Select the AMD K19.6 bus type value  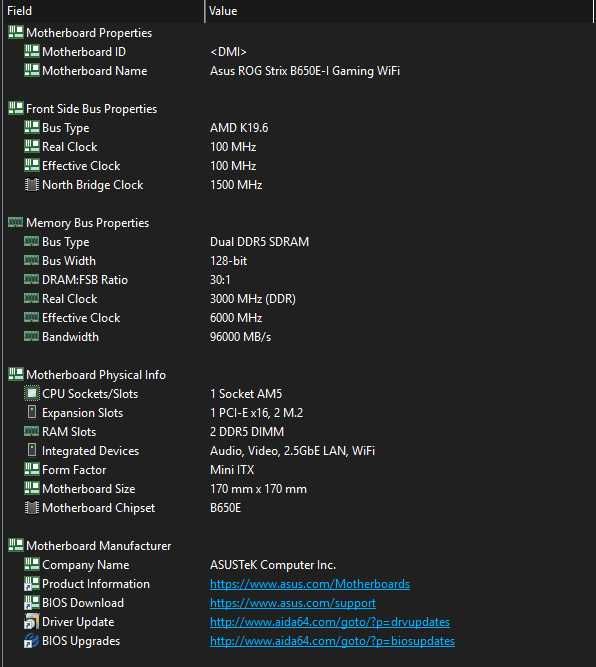239,128
